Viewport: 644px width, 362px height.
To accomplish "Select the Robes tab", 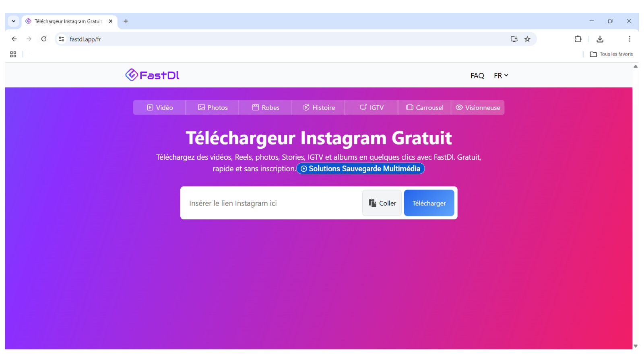I will tap(266, 107).
